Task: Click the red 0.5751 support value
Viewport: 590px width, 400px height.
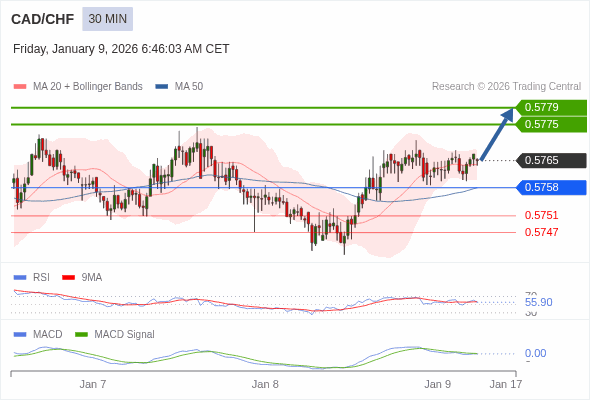Action: pyautogui.click(x=541, y=215)
